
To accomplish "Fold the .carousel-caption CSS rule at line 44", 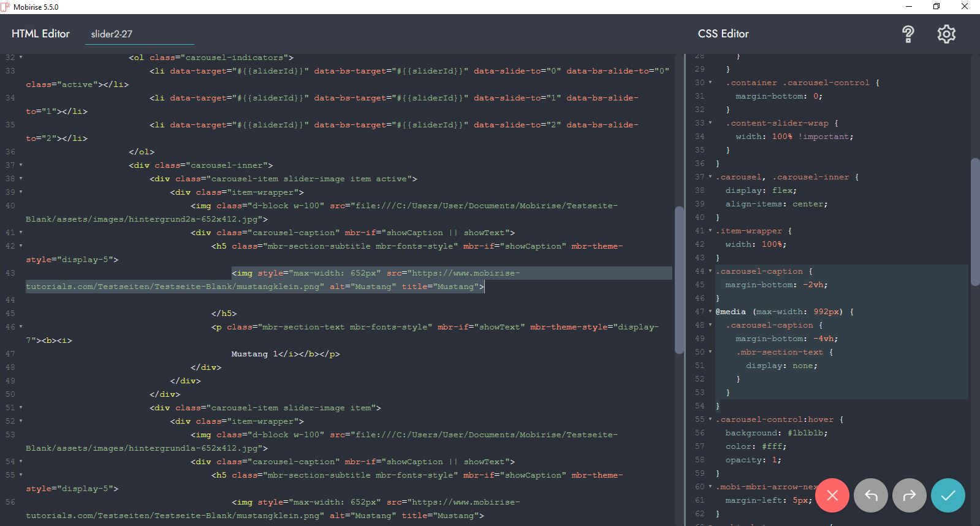I will point(710,271).
